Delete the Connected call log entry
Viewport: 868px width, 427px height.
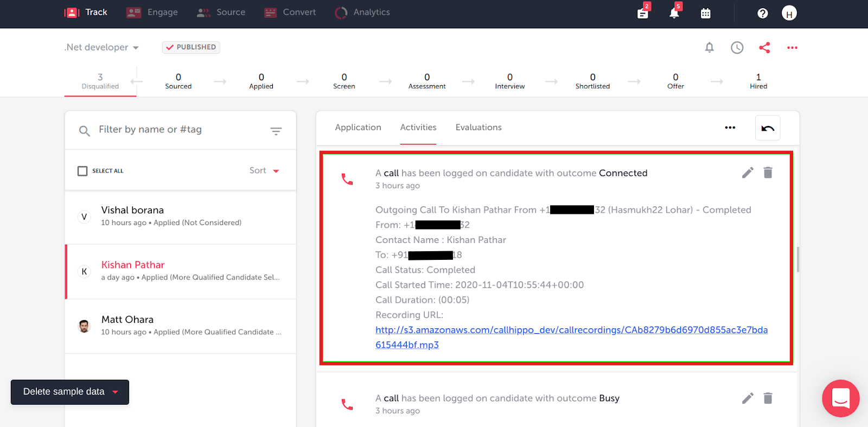point(768,173)
